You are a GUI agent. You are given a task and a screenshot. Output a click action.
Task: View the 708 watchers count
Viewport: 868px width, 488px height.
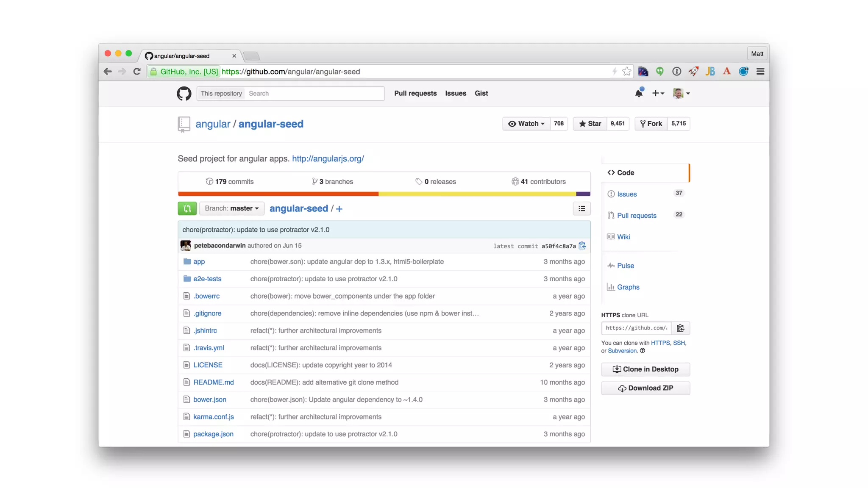[559, 124]
